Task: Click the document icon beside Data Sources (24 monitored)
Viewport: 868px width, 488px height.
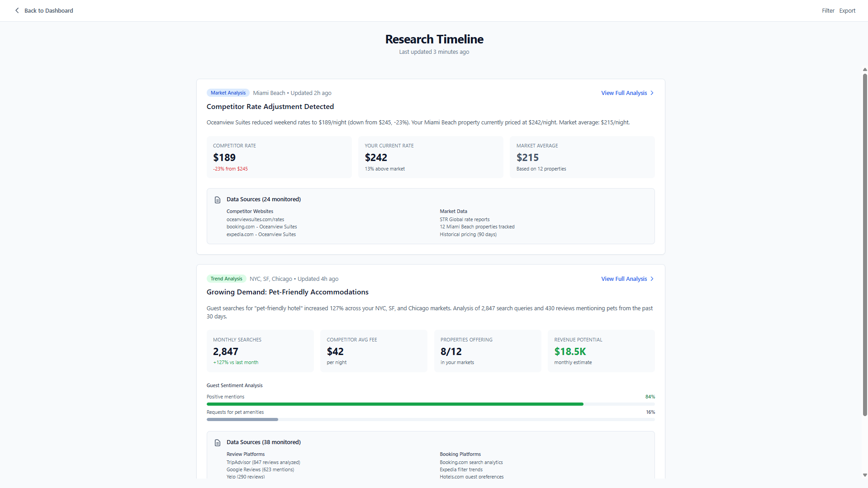Action: click(218, 199)
